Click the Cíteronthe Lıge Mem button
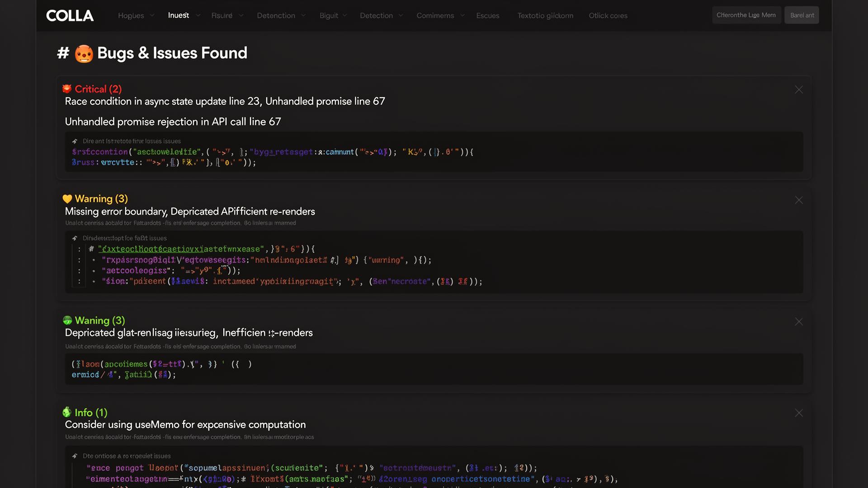 [x=746, y=15]
